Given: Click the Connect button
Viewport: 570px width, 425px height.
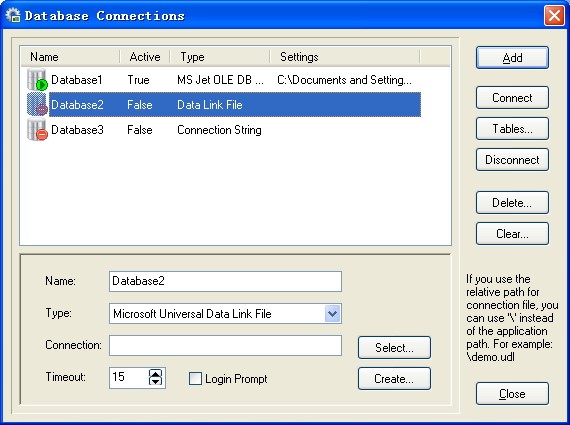Looking at the screenshot, I should pyautogui.click(x=512, y=97).
